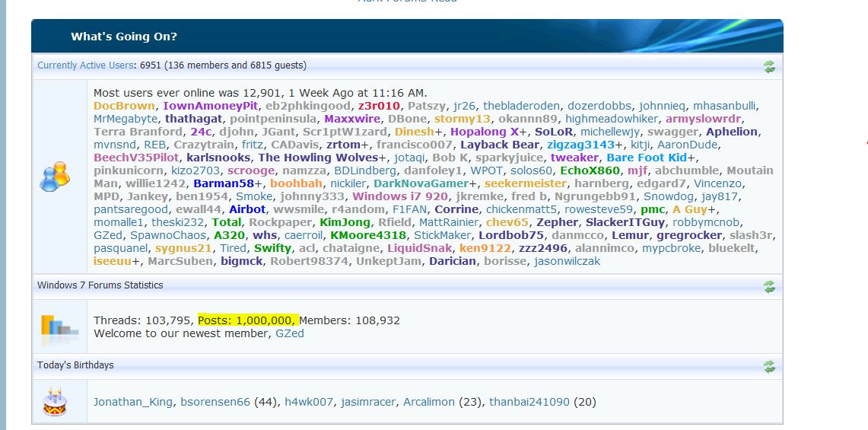This screenshot has width=868, height=430.
Task: Open KMoore4318's profile
Action: pos(367,235)
